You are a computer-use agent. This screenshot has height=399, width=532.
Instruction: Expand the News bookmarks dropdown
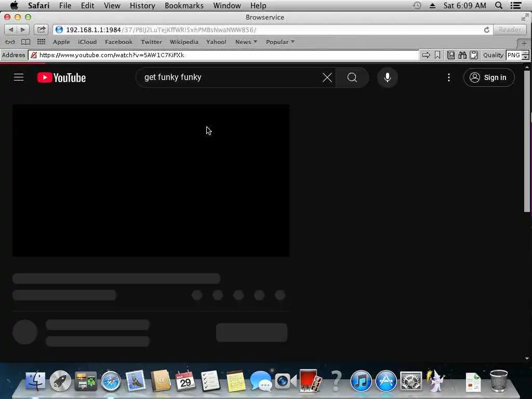[246, 42]
